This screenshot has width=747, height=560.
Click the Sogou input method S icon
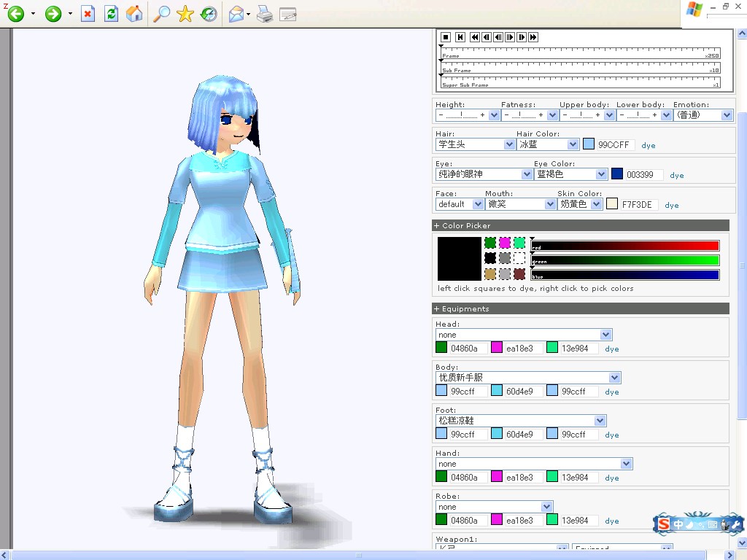pyautogui.click(x=664, y=524)
